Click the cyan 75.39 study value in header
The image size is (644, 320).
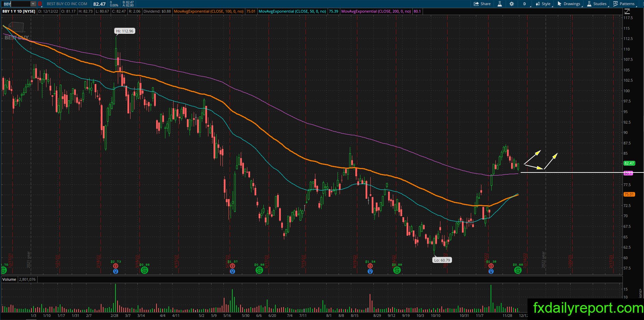click(x=333, y=11)
